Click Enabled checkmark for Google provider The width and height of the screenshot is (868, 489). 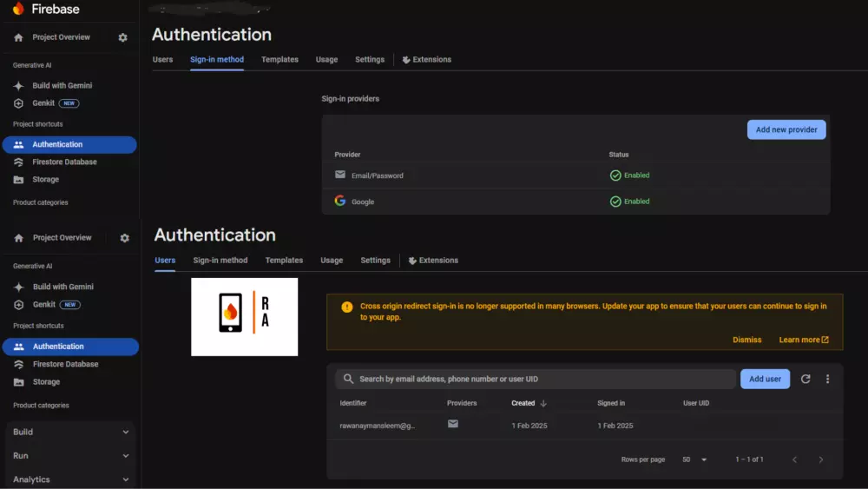pyautogui.click(x=615, y=202)
